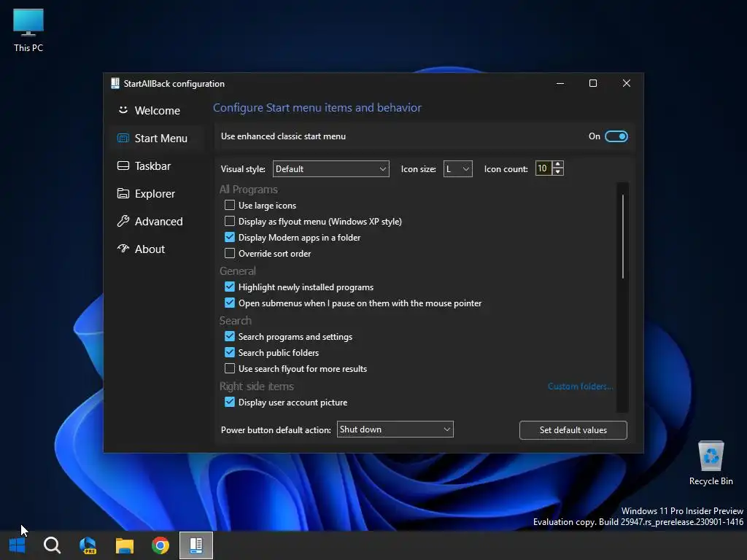
Task: Uncheck Search programs and settings
Action: (230, 336)
